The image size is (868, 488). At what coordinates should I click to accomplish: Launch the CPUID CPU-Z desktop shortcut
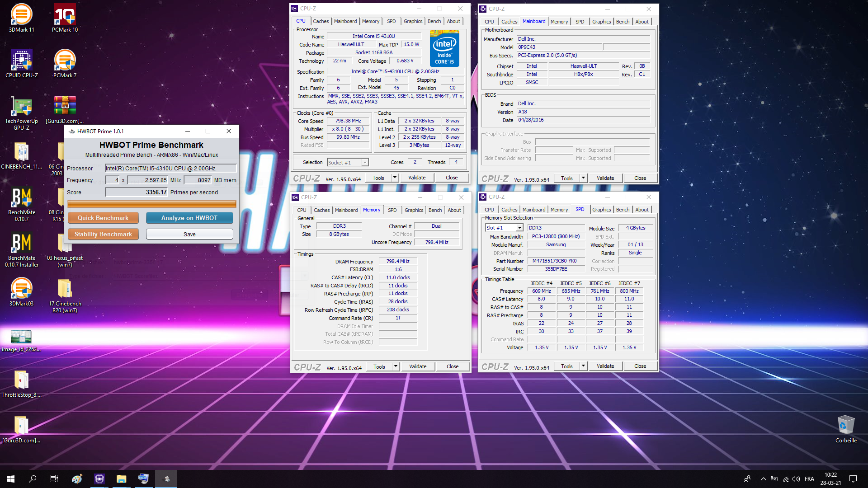(21, 64)
